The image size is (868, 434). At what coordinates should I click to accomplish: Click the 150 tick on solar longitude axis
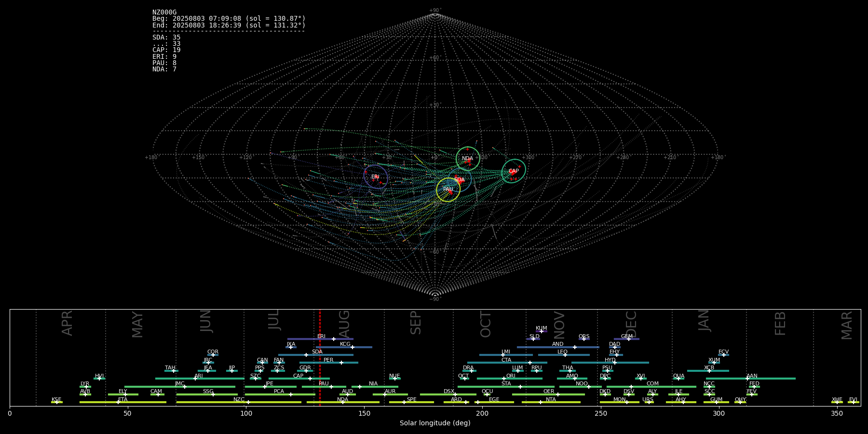pos(364,413)
